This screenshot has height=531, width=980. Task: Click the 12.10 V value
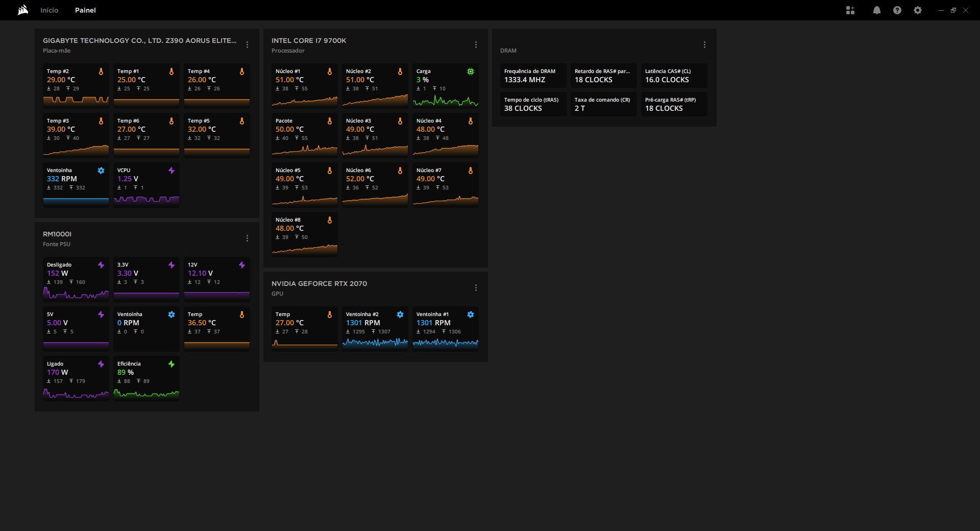[200, 273]
